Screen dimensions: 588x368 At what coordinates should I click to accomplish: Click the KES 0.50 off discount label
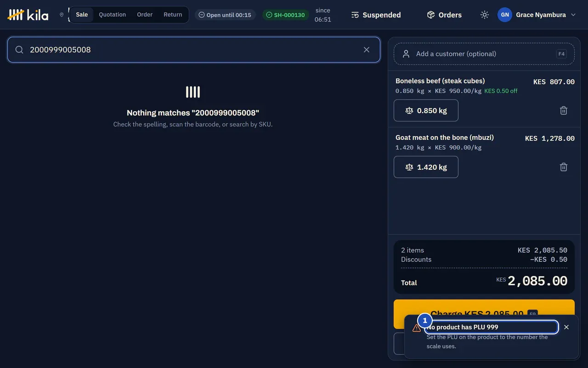click(x=501, y=91)
